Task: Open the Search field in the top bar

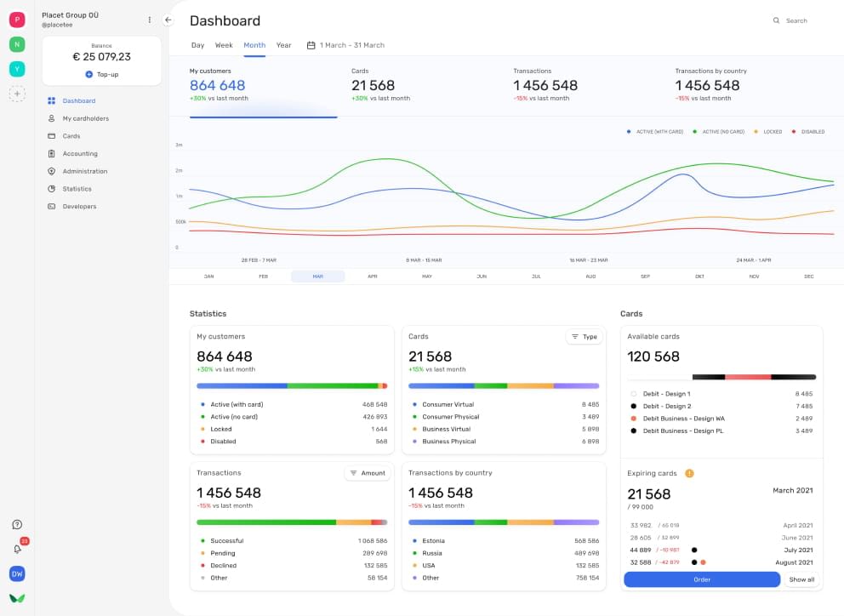Action: pyautogui.click(x=790, y=20)
